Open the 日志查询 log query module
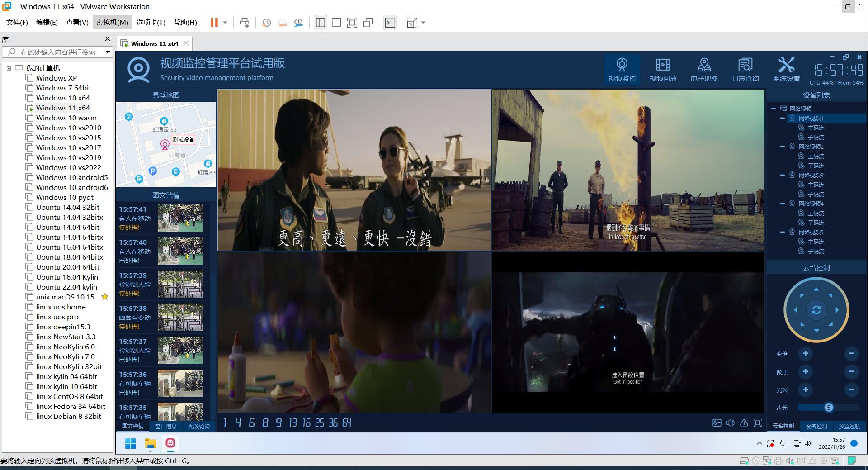The width and height of the screenshot is (868, 470). point(745,69)
